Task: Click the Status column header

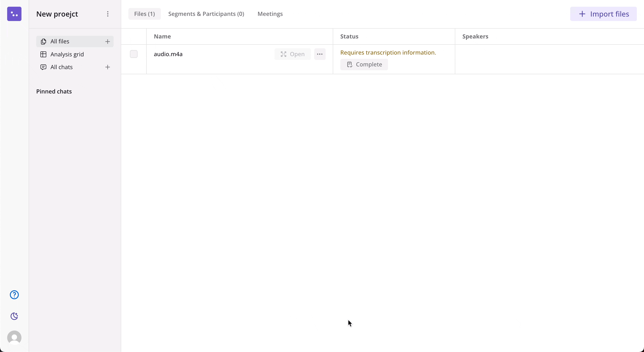Action: click(349, 36)
